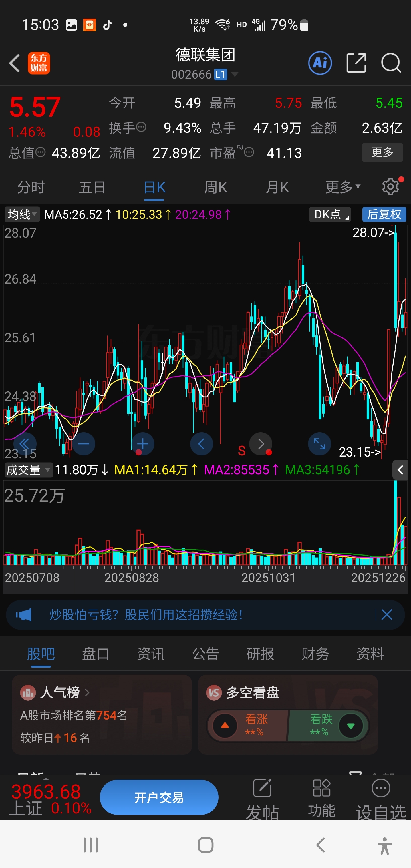Tap the megaphone announcement icon
Viewport: 411px width, 868px height.
24,615
